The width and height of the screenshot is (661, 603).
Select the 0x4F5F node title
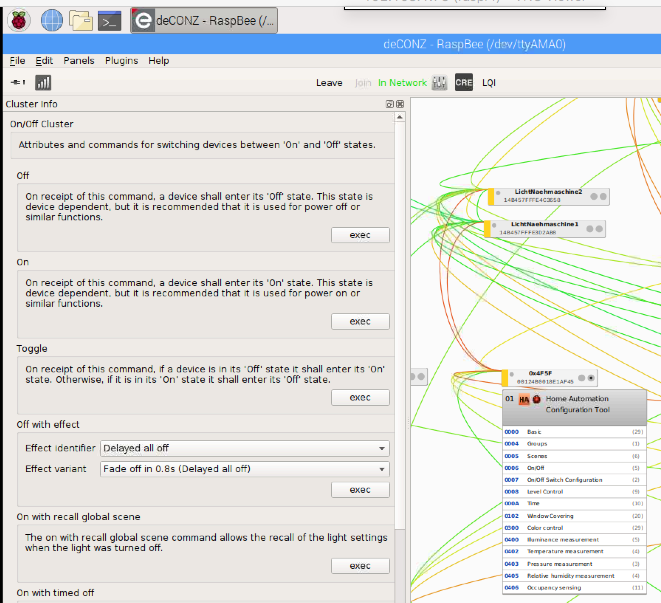pos(540,373)
